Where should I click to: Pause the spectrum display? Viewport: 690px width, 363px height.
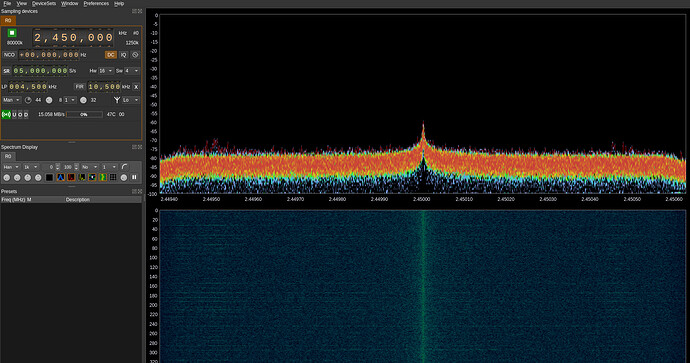pyautogui.click(x=134, y=177)
